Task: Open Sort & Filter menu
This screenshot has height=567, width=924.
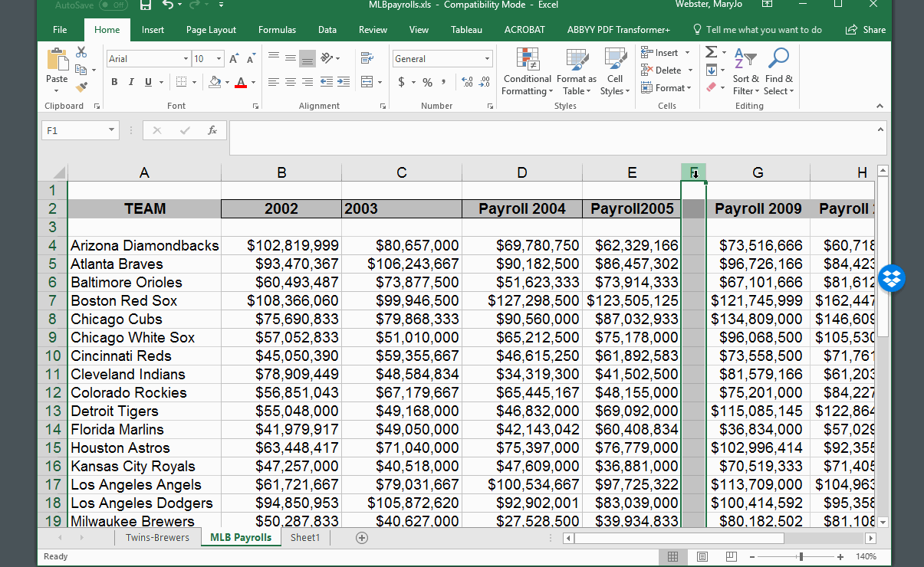Action: [745, 71]
